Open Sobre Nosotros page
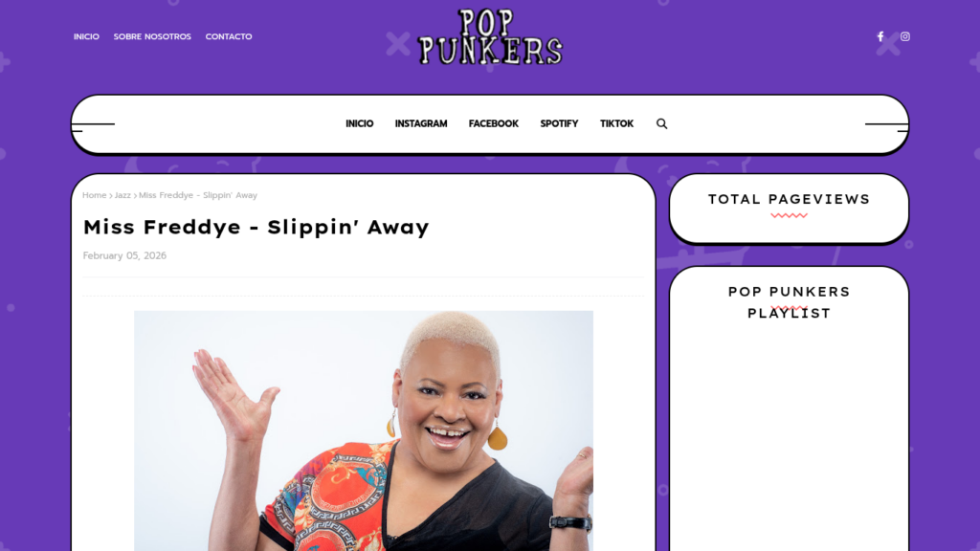 point(152,36)
